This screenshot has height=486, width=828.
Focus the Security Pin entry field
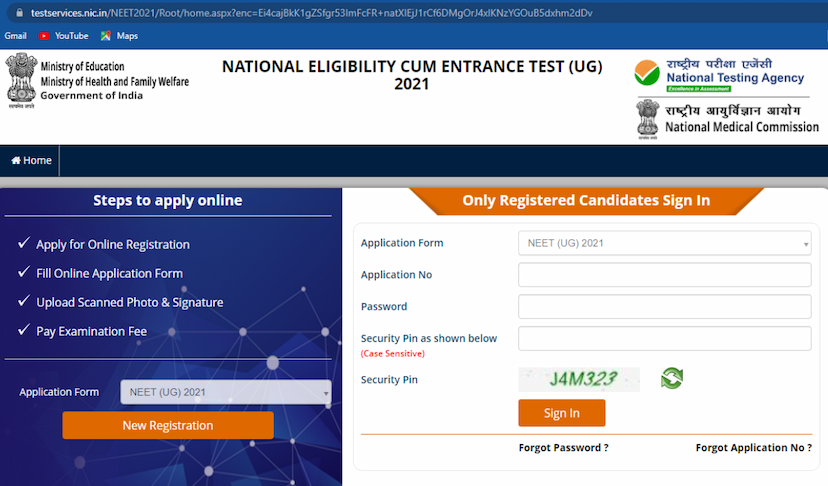coord(664,338)
